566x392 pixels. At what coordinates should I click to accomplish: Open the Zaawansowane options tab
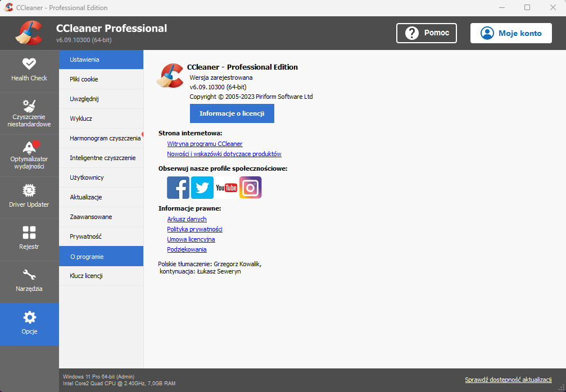click(x=101, y=217)
